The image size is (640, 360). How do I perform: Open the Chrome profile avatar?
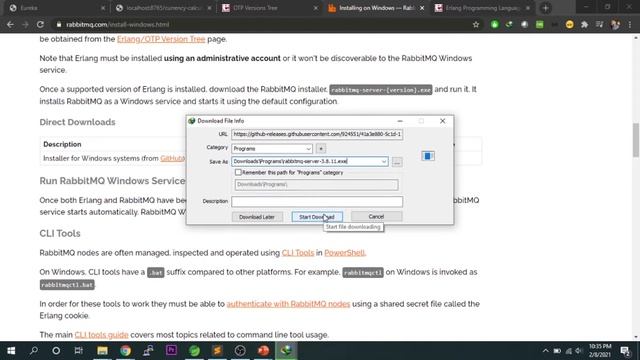(615, 24)
